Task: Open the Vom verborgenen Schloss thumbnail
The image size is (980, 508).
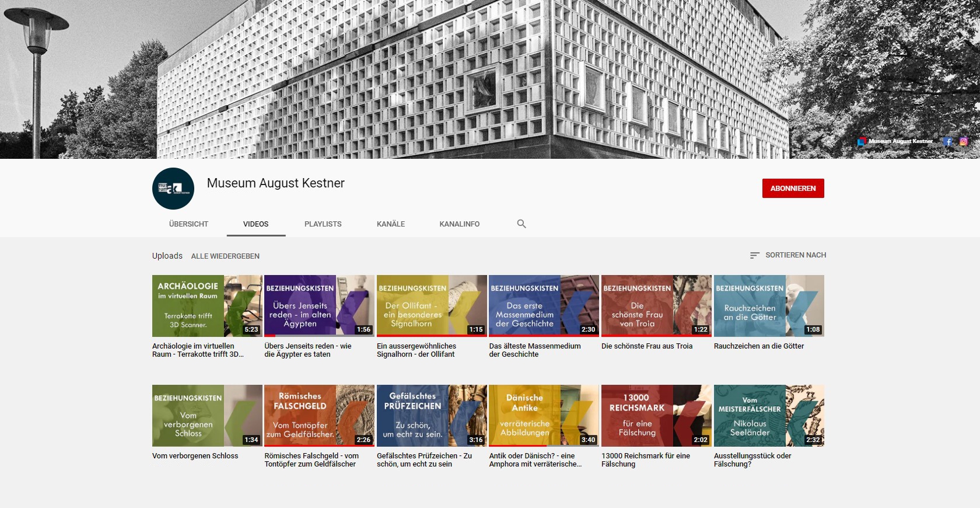Action: click(x=207, y=416)
